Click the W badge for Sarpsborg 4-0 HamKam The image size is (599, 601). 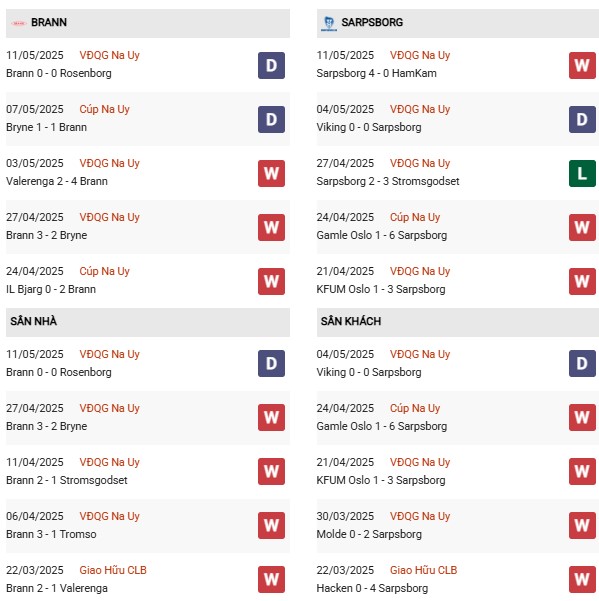click(x=582, y=66)
